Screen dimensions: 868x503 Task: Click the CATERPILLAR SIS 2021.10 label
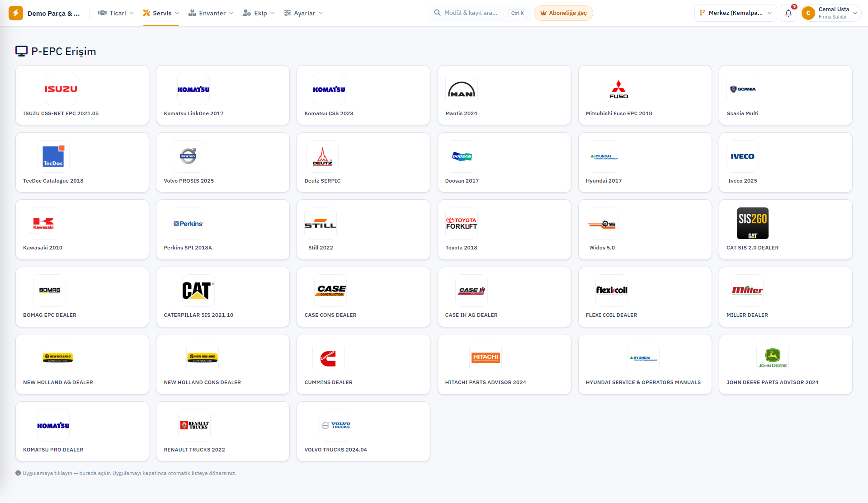pos(198,315)
